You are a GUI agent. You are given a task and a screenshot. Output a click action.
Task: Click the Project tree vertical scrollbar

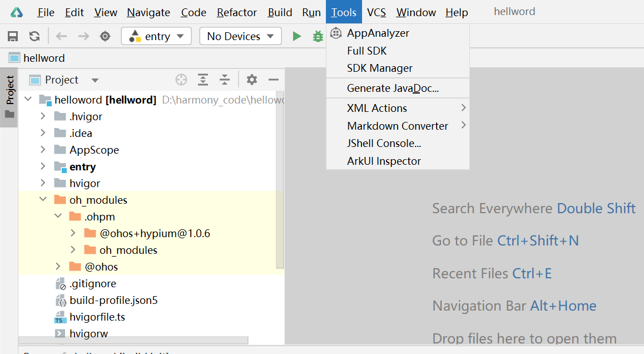pyautogui.click(x=280, y=179)
